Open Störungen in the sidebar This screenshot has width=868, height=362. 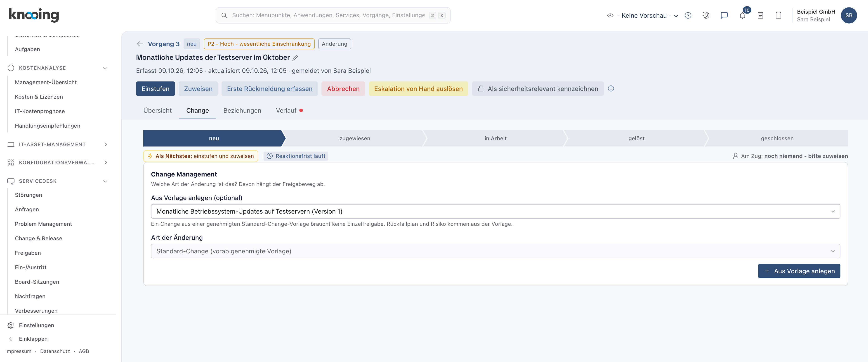click(29, 195)
